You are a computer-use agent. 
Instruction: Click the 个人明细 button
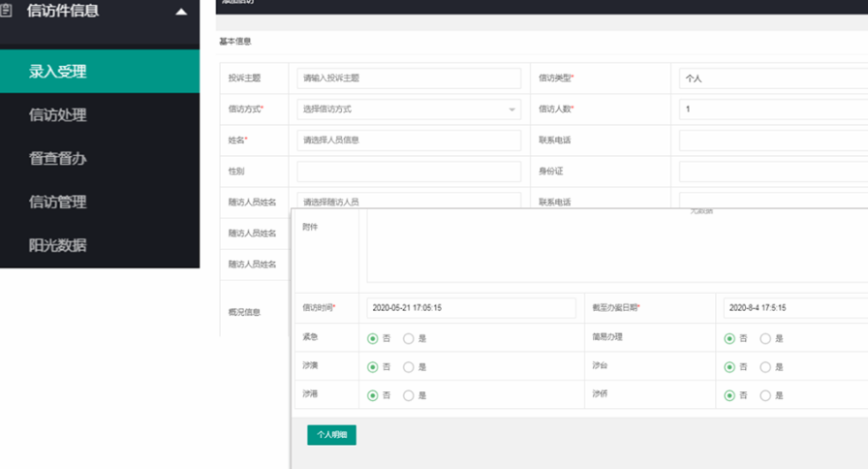[331, 435]
